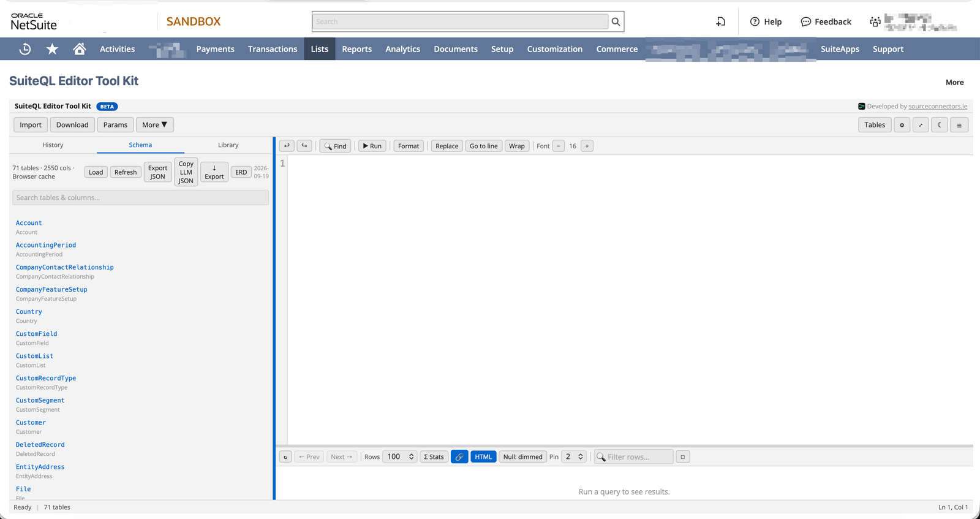This screenshot has width=980, height=519.
Task: Open the Pin columns dropdown
Action: pyautogui.click(x=574, y=457)
